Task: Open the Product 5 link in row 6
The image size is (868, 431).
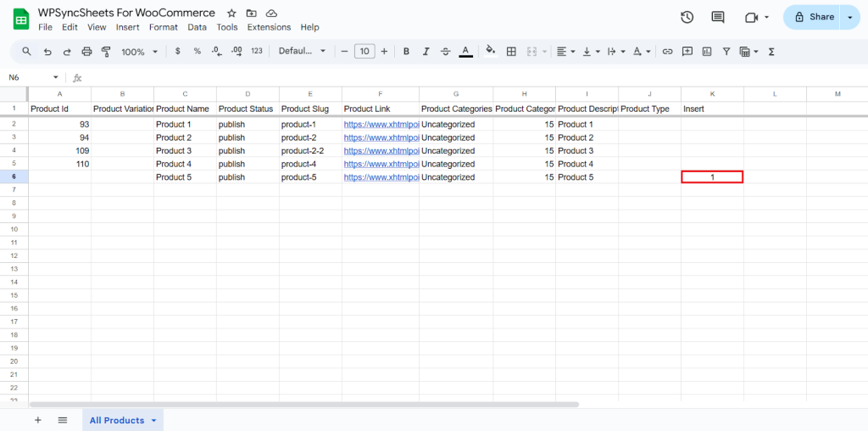Action: (381, 177)
